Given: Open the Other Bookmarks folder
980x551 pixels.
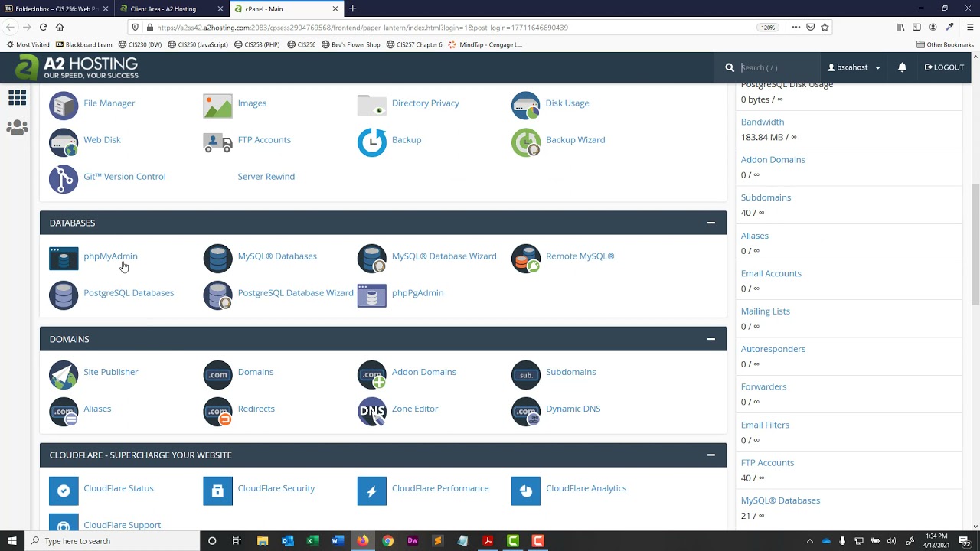Looking at the screenshot, I should point(945,44).
